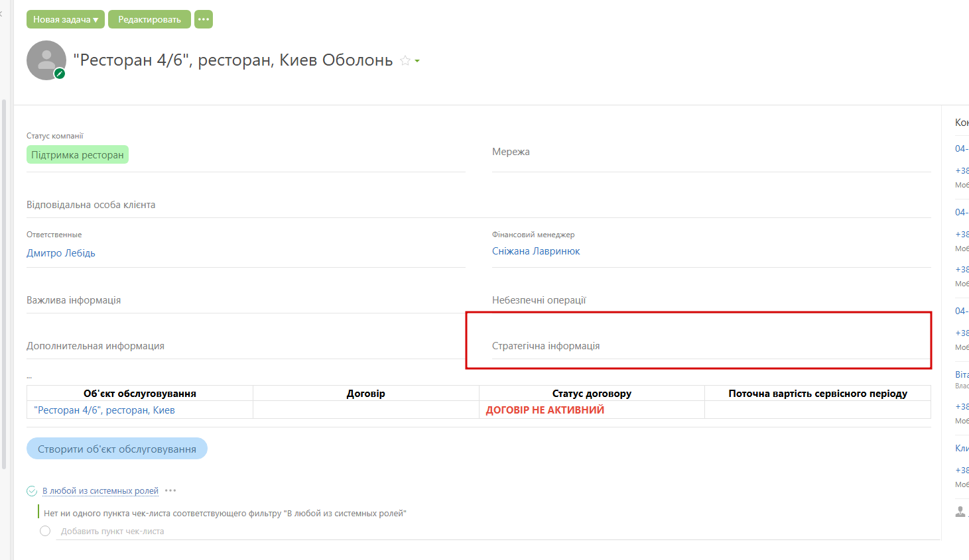This screenshot has height=560, width=969.
Task: Click Створити об'єкт обслуговування button
Action: pos(117,449)
